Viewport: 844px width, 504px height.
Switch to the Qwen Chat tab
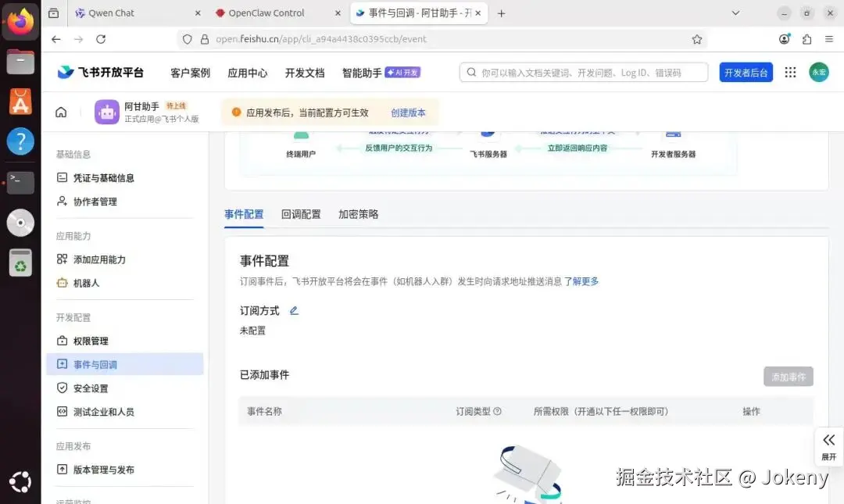click(138, 13)
